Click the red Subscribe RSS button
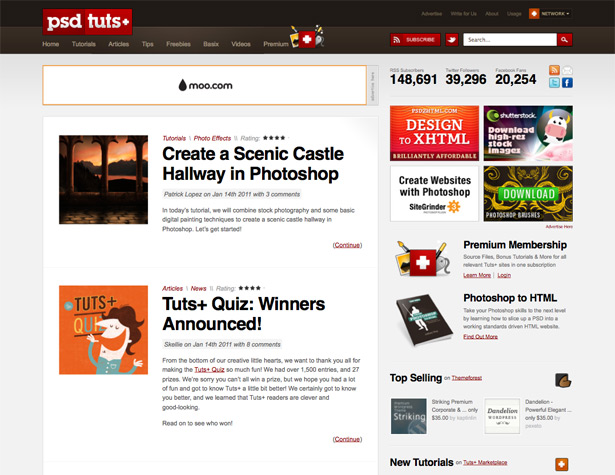This screenshot has width=615, height=475. pyautogui.click(x=415, y=40)
